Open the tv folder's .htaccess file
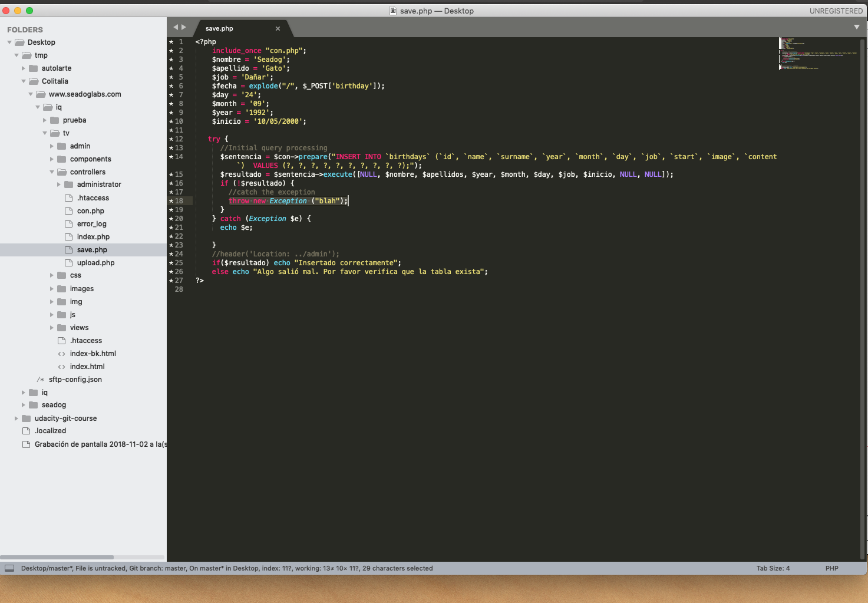The height and width of the screenshot is (603, 868). click(x=86, y=341)
